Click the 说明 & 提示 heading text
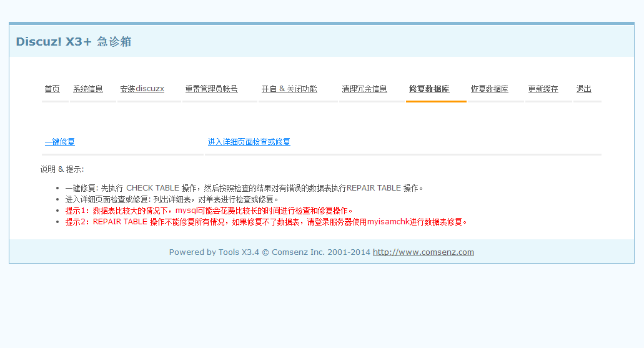Viewport: 644px width, 348px height. 62,169
